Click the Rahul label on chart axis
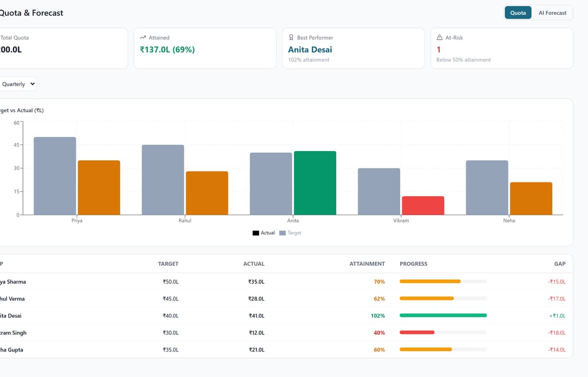This screenshot has width=588, height=377. (x=185, y=221)
